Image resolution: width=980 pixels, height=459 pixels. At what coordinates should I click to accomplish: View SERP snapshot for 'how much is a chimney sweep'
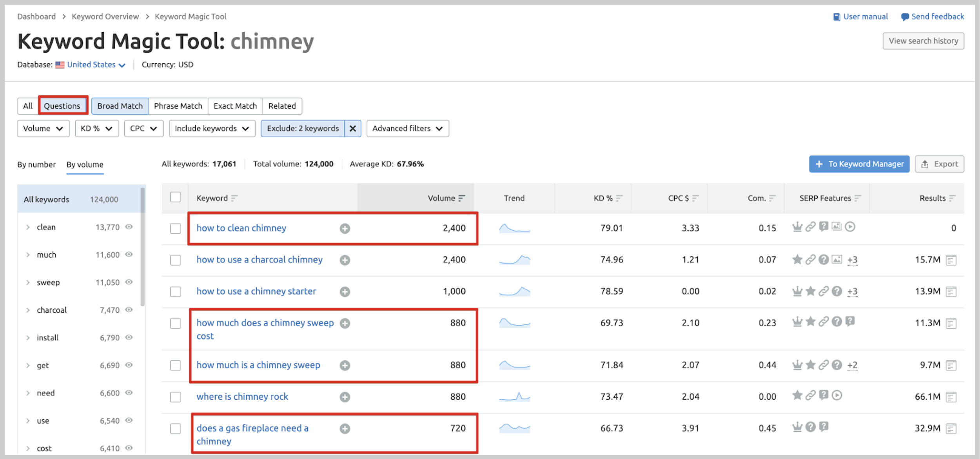[951, 365]
